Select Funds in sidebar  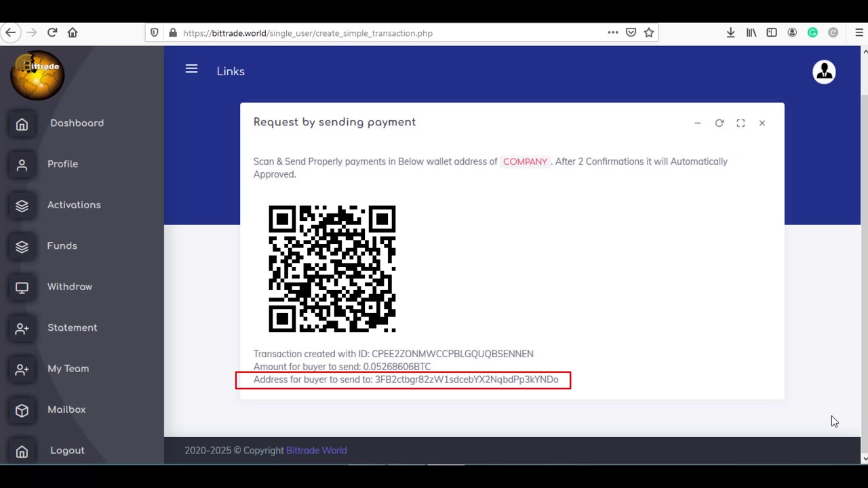click(62, 245)
